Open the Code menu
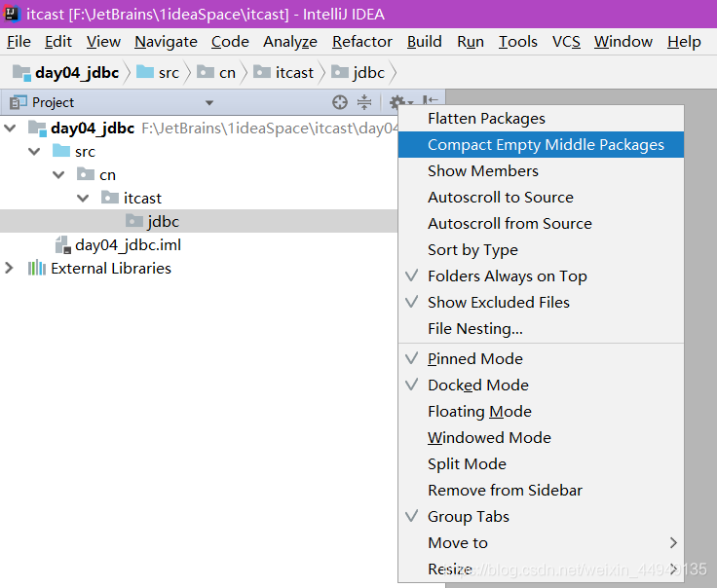Image resolution: width=717 pixels, height=588 pixels. (230, 42)
